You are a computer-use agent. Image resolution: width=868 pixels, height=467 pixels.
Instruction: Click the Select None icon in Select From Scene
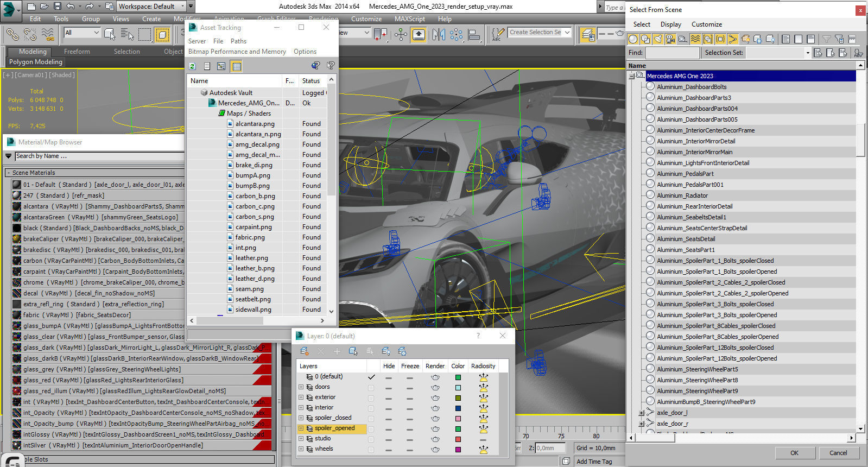(798, 39)
